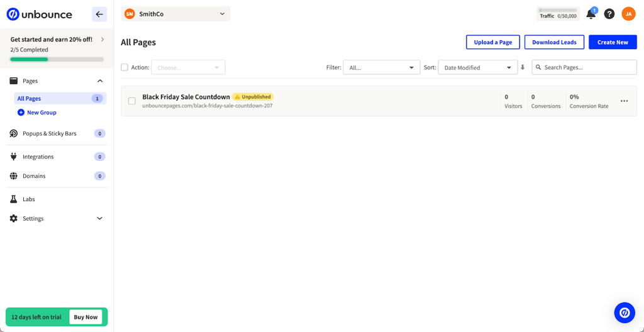Viewport: 644px width, 332px height.
Task: Open the three-dot menu for Black Friday page
Action: [x=625, y=101]
